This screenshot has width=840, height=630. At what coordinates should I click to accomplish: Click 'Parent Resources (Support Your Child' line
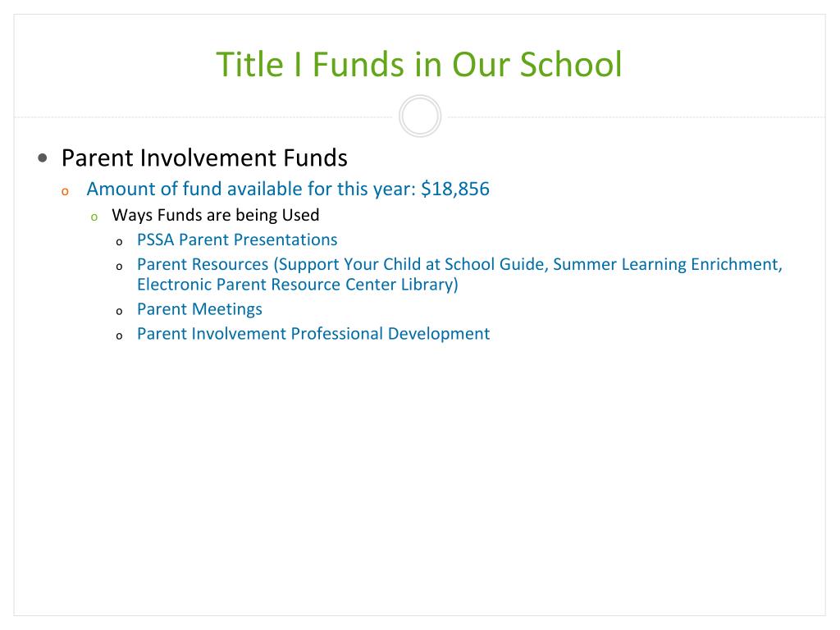coord(459,264)
